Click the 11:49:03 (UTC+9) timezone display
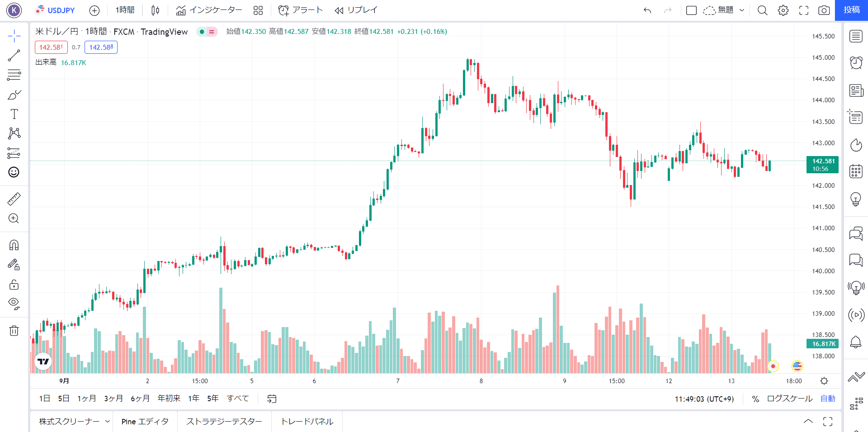Screen dimensions: 868x432 coord(705,399)
